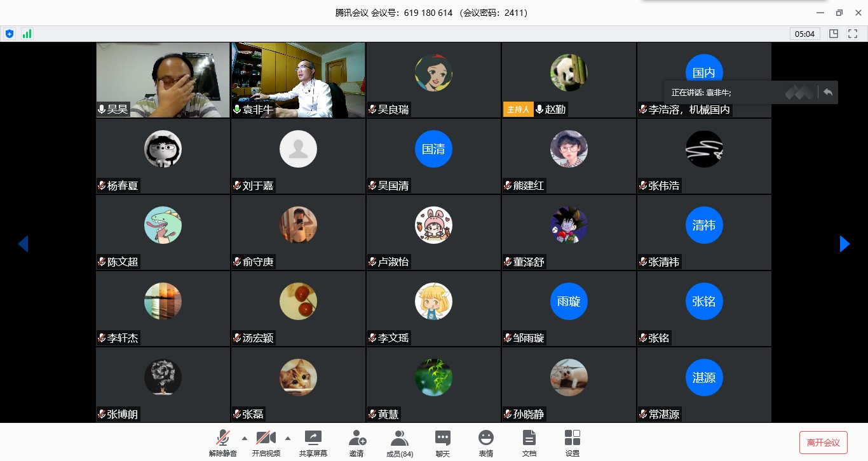
Task: Click the muted mic icon beside 常湛源
Action: point(643,414)
